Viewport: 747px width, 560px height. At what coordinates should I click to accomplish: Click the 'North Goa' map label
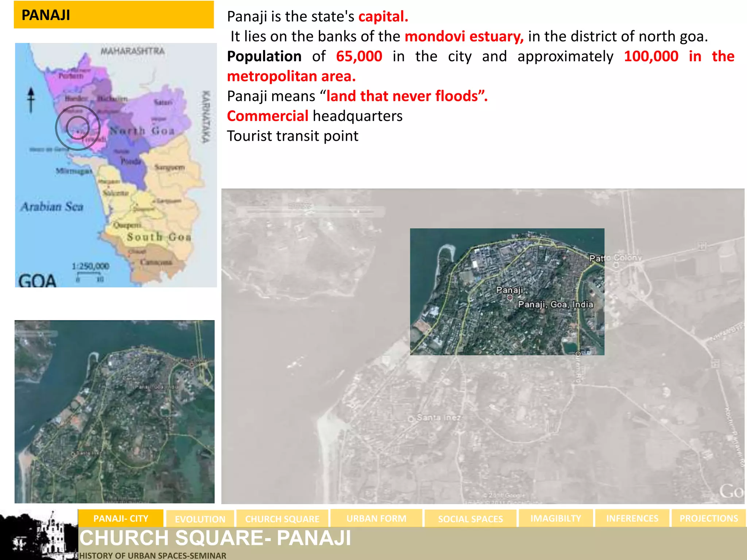143,131
